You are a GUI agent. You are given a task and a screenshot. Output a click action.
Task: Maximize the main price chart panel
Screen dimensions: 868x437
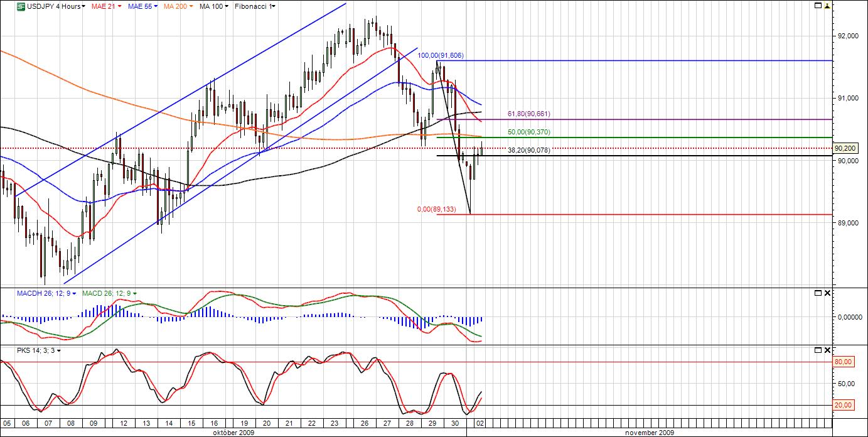(x=818, y=6)
